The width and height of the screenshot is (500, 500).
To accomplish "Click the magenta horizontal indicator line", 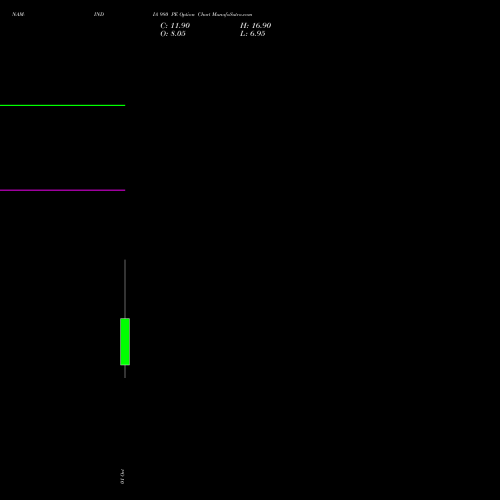I will pos(62,190).
